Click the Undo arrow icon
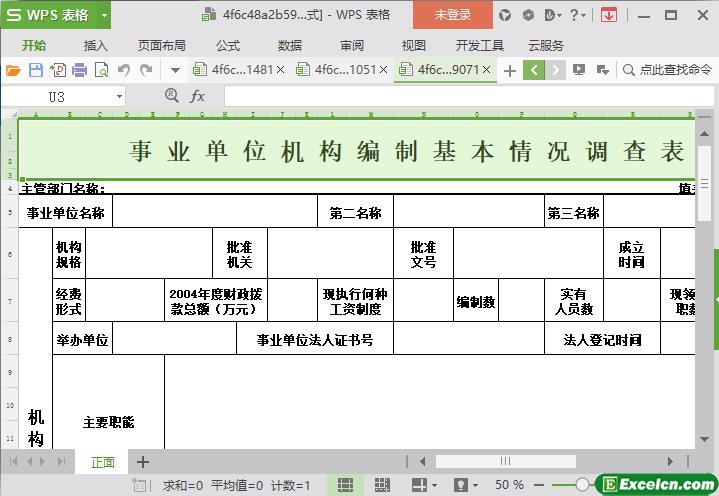719x496 pixels. pos(124,70)
